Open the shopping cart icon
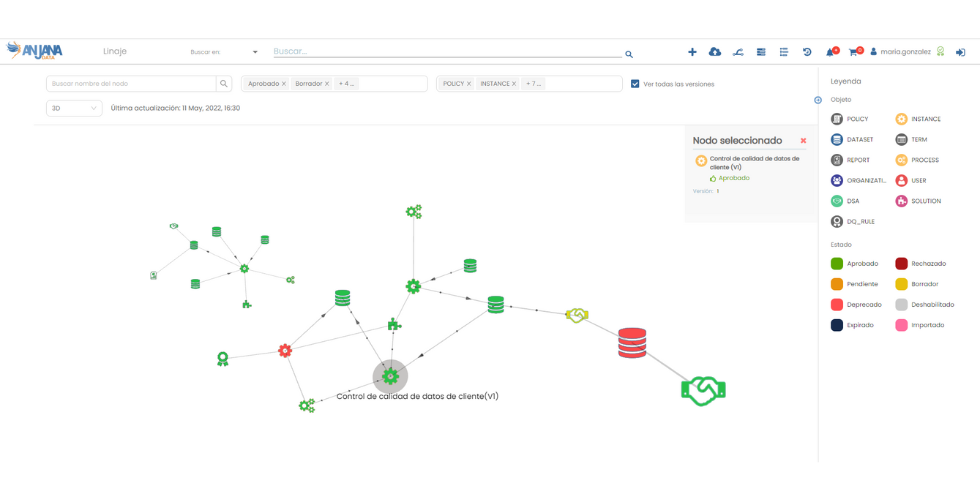 (x=854, y=52)
